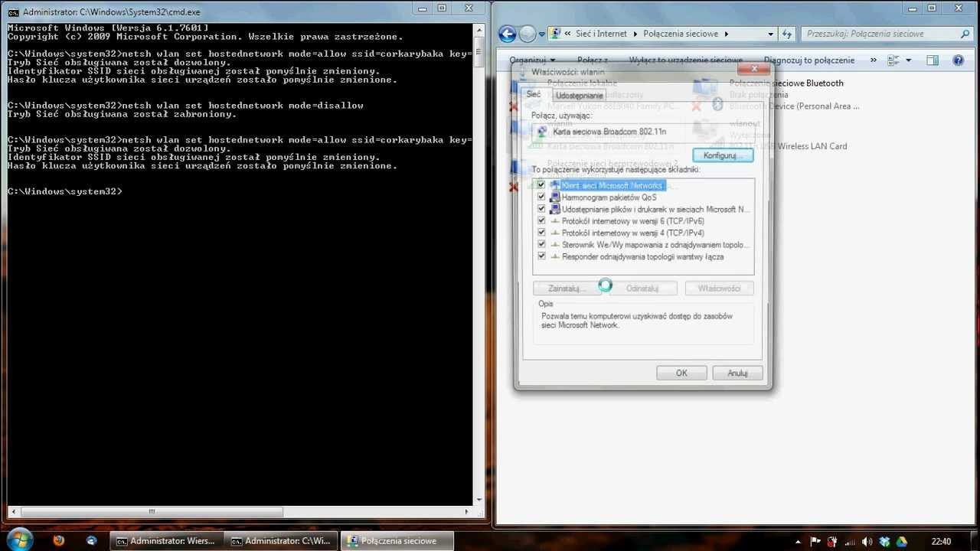Switch to Połączenia sieciowe taskbar button

coord(397,540)
